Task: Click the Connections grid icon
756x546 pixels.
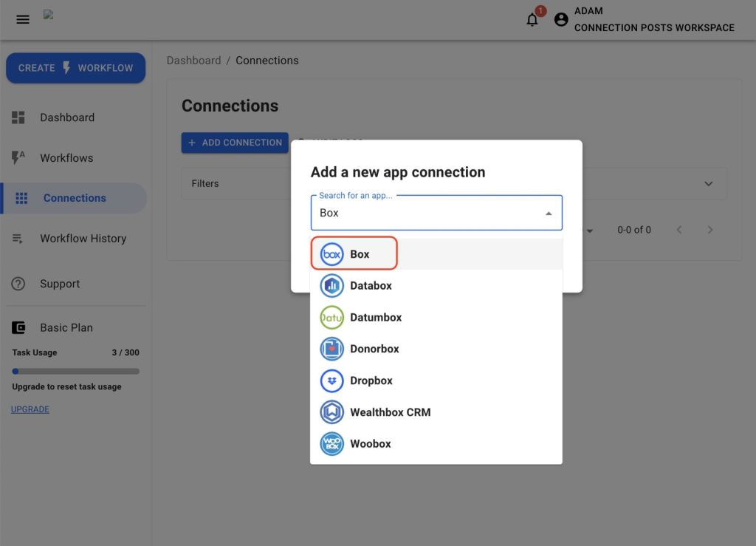Action: [x=21, y=198]
